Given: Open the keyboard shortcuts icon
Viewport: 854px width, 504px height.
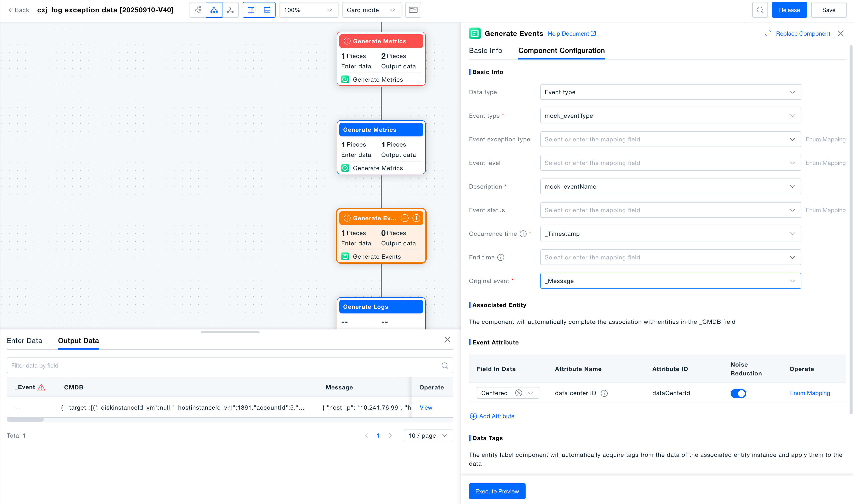Looking at the screenshot, I should (x=413, y=10).
